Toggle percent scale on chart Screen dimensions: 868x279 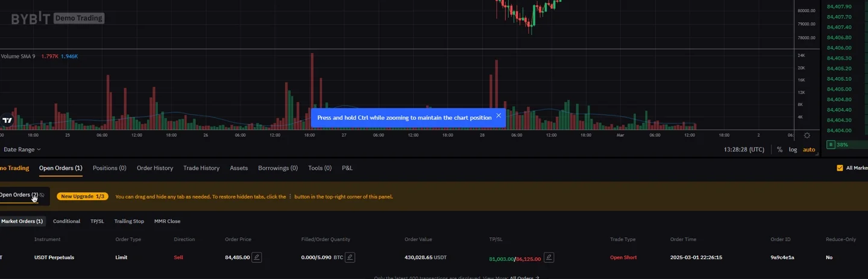(x=779, y=149)
